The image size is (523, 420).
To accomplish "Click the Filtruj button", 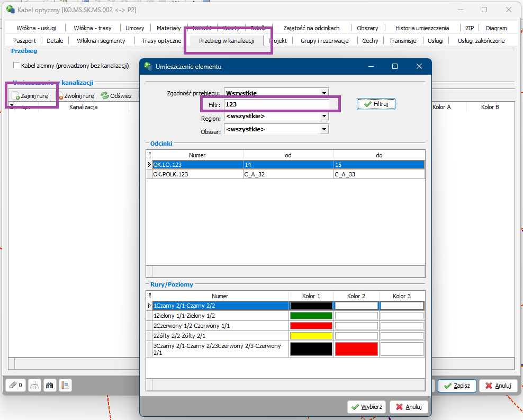I will (376, 104).
